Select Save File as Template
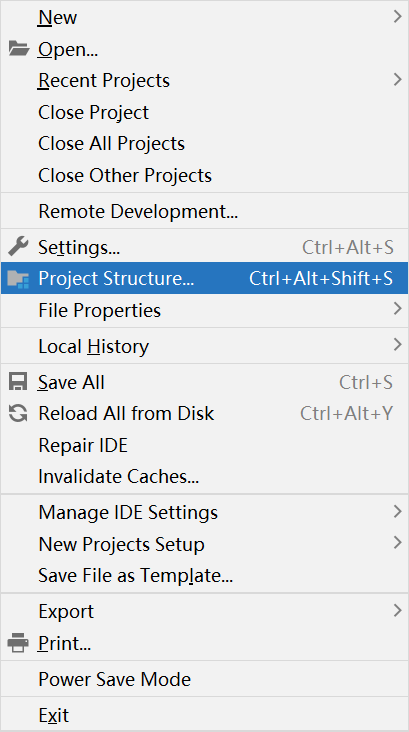This screenshot has width=409, height=732. coord(204,575)
